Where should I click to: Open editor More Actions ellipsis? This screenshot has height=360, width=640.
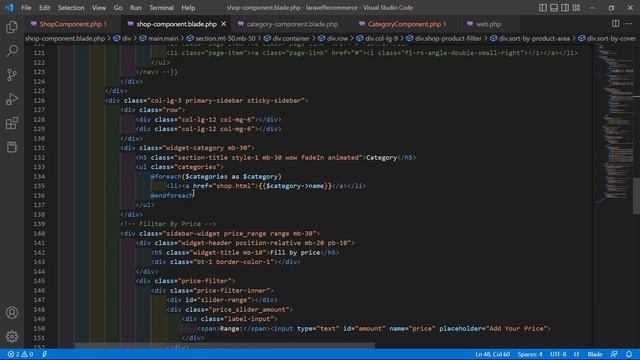[x=629, y=24]
